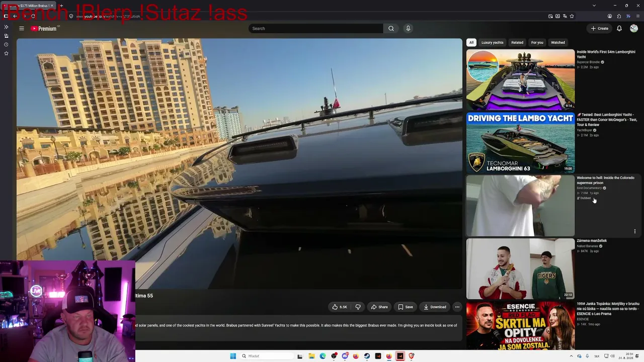
Task: Open options for Colorado supermax prison video
Action: (635, 231)
